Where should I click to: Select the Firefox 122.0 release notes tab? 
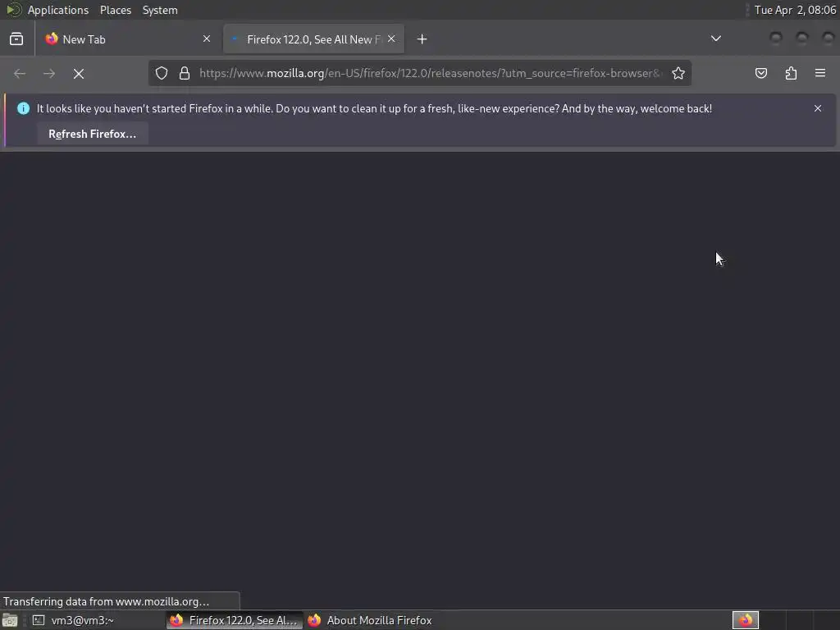pos(313,39)
